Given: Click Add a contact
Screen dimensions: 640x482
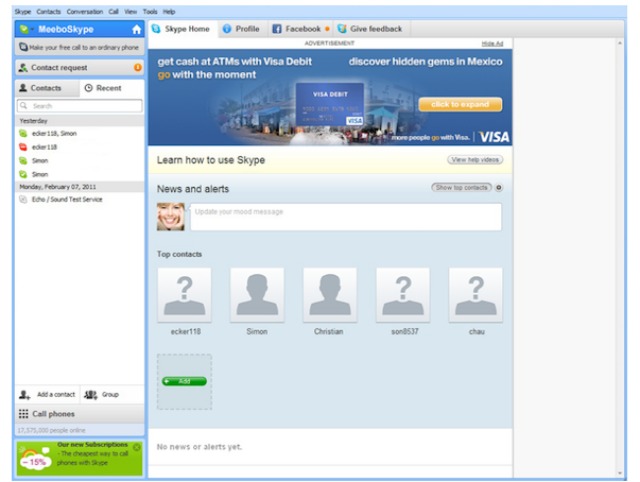Looking at the screenshot, I should [x=47, y=395].
